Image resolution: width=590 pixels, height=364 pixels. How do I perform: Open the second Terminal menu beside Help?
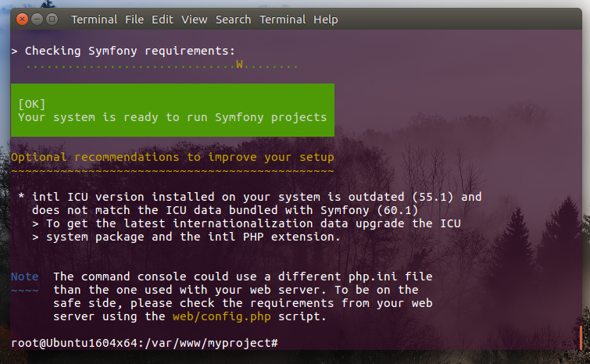tap(283, 20)
